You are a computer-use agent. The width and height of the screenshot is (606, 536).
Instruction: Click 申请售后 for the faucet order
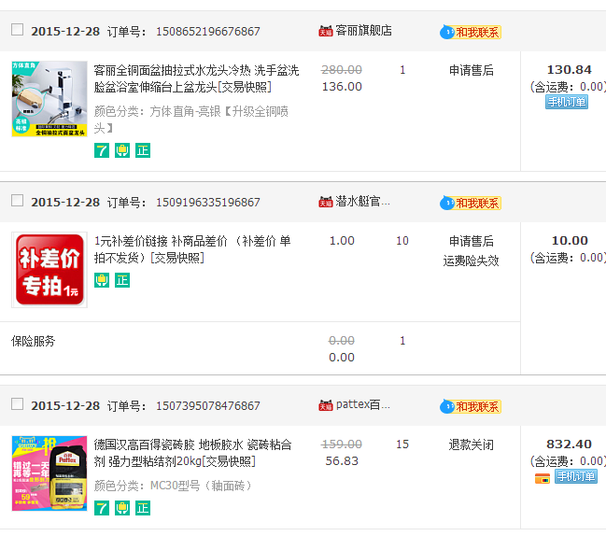pos(471,70)
